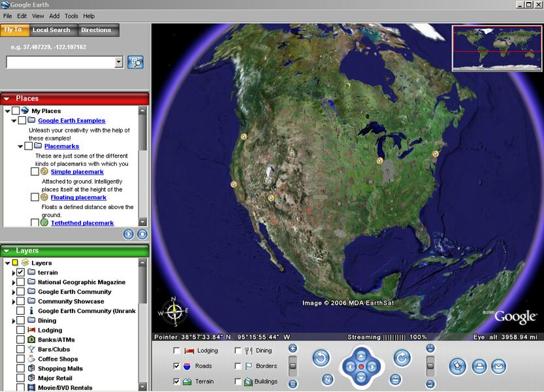Viewport: 544px width, 392px height.
Task: Open the Fly To search dropdown arrow
Action: click(x=119, y=63)
